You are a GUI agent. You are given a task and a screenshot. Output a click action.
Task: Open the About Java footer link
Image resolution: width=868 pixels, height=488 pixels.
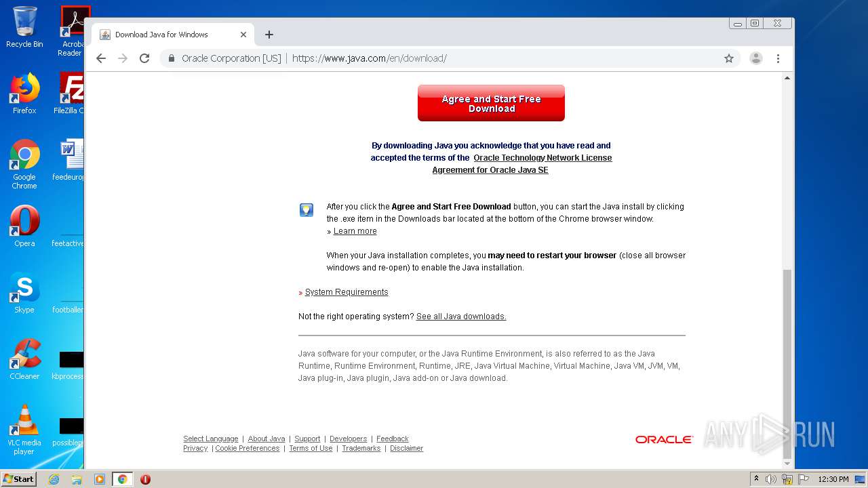tap(267, 439)
